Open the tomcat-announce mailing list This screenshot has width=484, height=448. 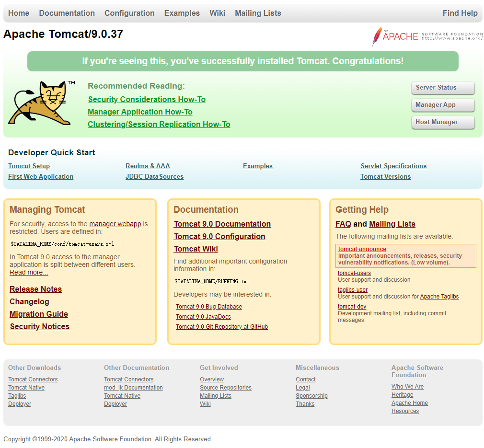362,249
